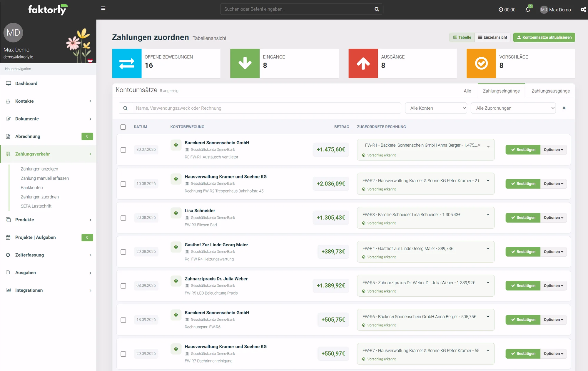
Task: Click the Dashboard monitor icon
Action: pos(8,83)
